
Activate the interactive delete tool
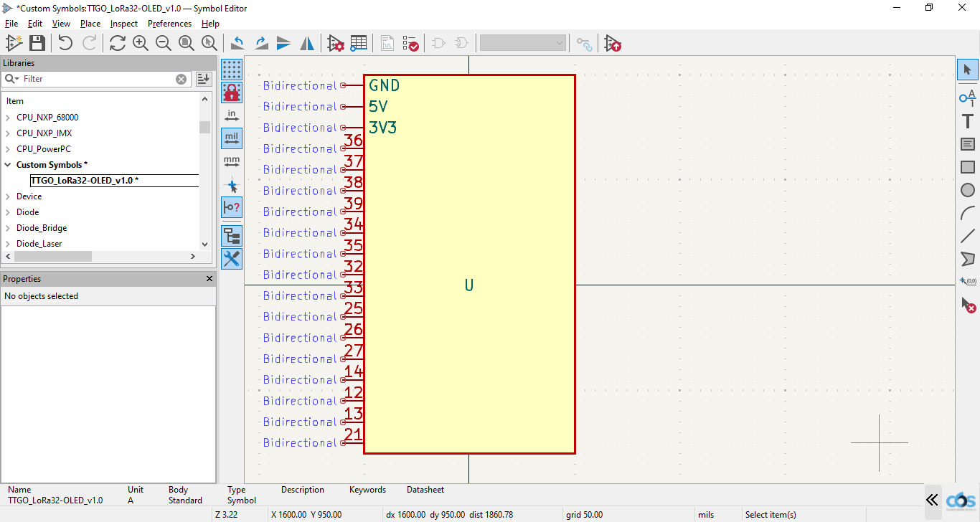[967, 305]
